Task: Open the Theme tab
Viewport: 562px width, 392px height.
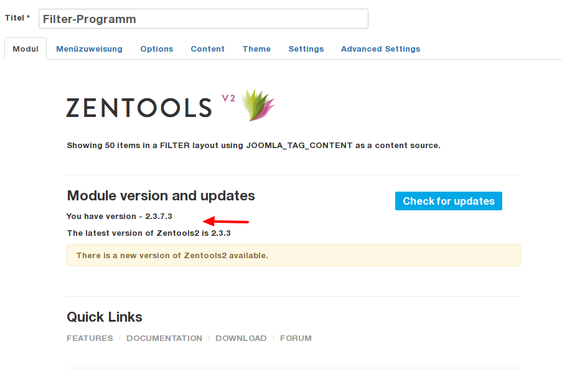Action: coord(256,49)
